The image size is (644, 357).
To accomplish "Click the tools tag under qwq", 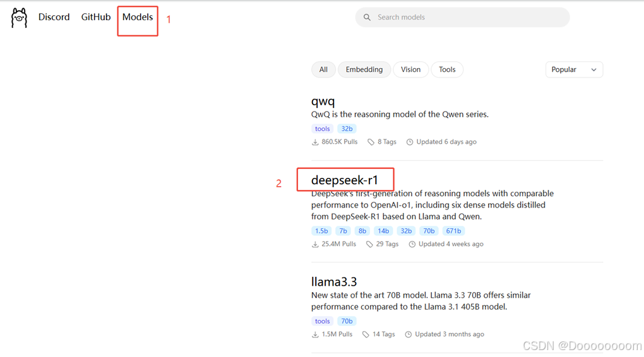I will 323,129.
